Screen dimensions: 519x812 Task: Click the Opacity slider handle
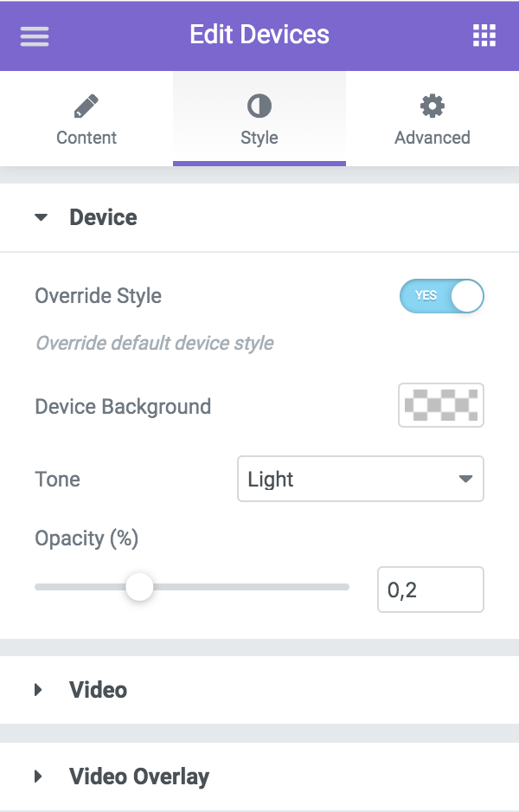(x=139, y=587)
